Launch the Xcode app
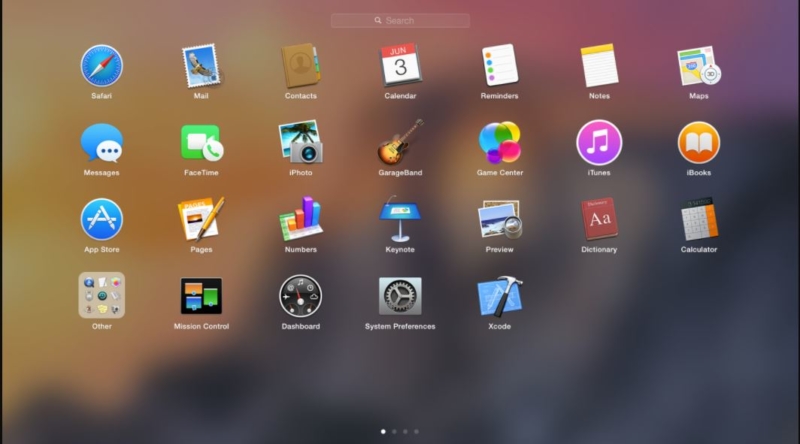This screenshot has height=444, width=800. 499,296
